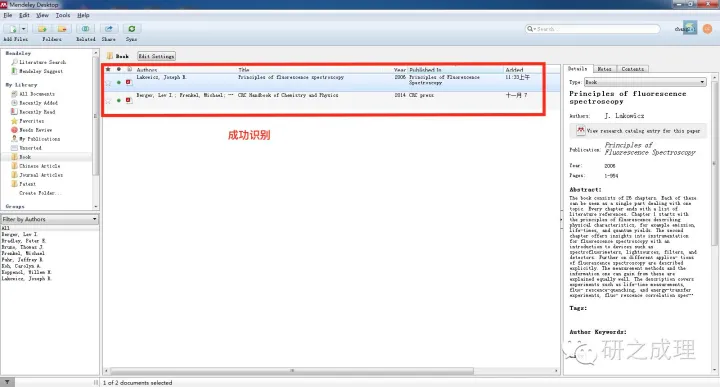Click the Sync toolbar icon
The width and height of the screenshot is (720, 387).
pyautogui.click(x=131, y=29)
